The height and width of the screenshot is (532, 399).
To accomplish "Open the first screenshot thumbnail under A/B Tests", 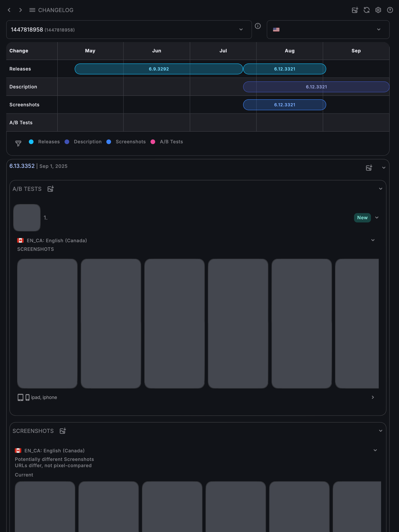I will (47, 323).
